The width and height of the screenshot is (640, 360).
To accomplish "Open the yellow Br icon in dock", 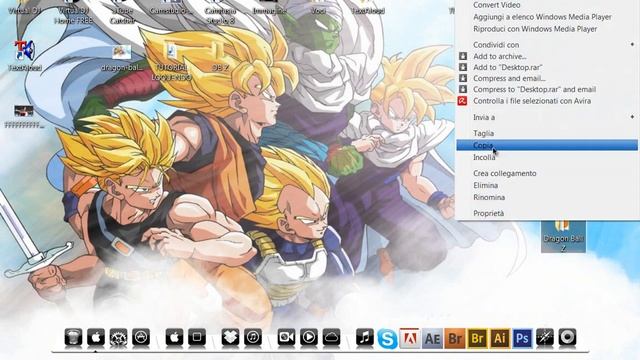I will pyautogui.click(x=477, y=338).
